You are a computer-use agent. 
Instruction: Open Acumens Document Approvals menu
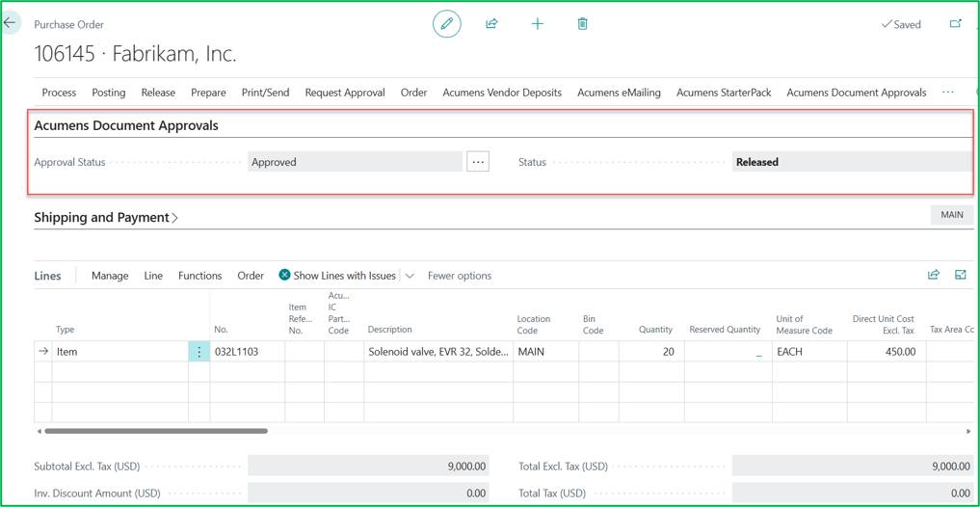(857, 93)
